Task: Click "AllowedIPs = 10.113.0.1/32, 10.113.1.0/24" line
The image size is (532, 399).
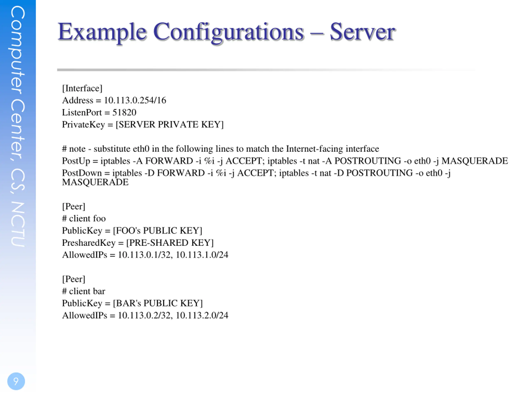Action: tap(145, 255)
